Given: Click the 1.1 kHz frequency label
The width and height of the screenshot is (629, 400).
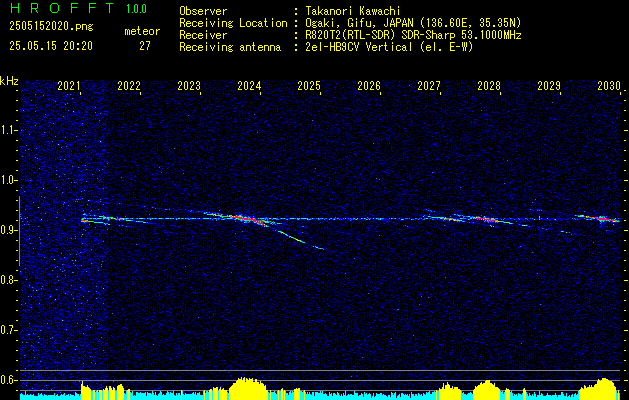Looking at the screenshot, I should click(8, 130).
